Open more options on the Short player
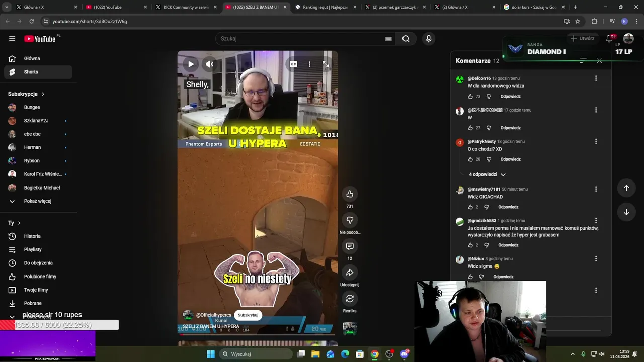This screenshot has height=362, width=644. 309,64
